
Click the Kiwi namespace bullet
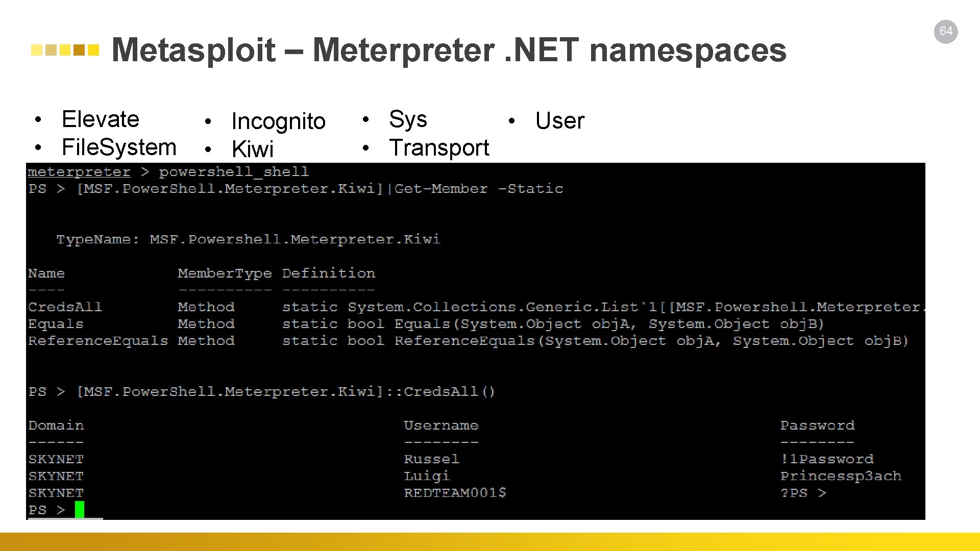click(253, 149)
